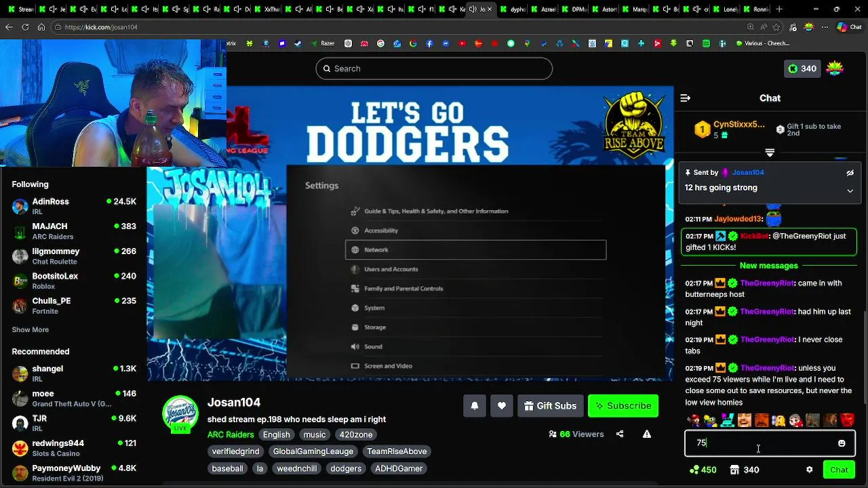
Task: Click the verifiedgrind tag
Action: tap(235, 451)
